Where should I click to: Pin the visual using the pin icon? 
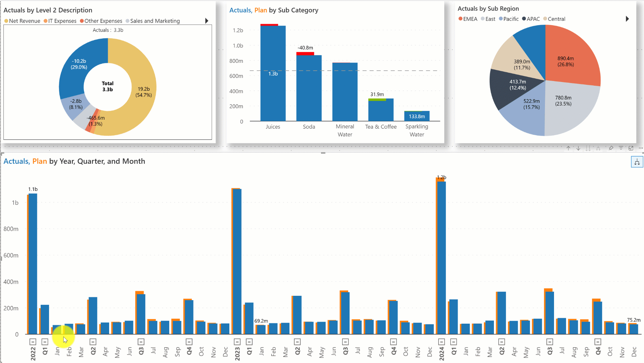click(x=611, y=148)
